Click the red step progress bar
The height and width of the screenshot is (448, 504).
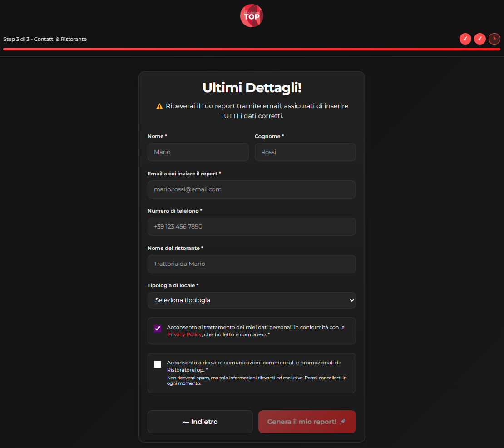tap(252, 49)
